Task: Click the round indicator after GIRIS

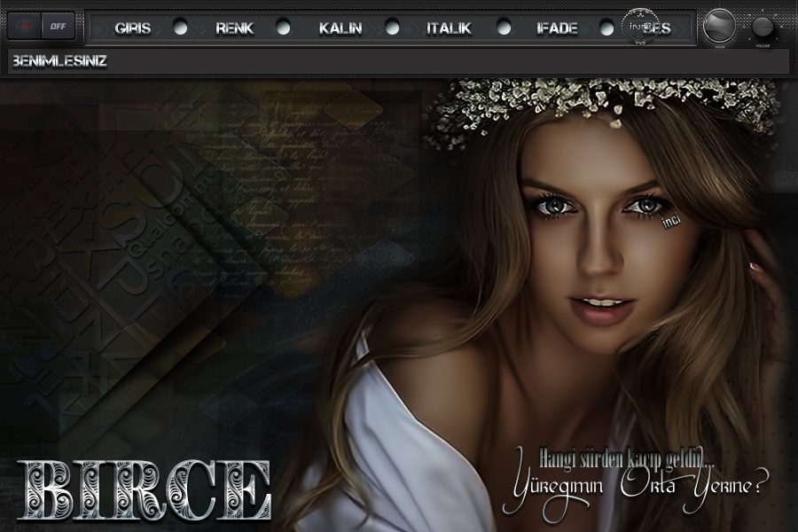Action: [x=180, y=27]
